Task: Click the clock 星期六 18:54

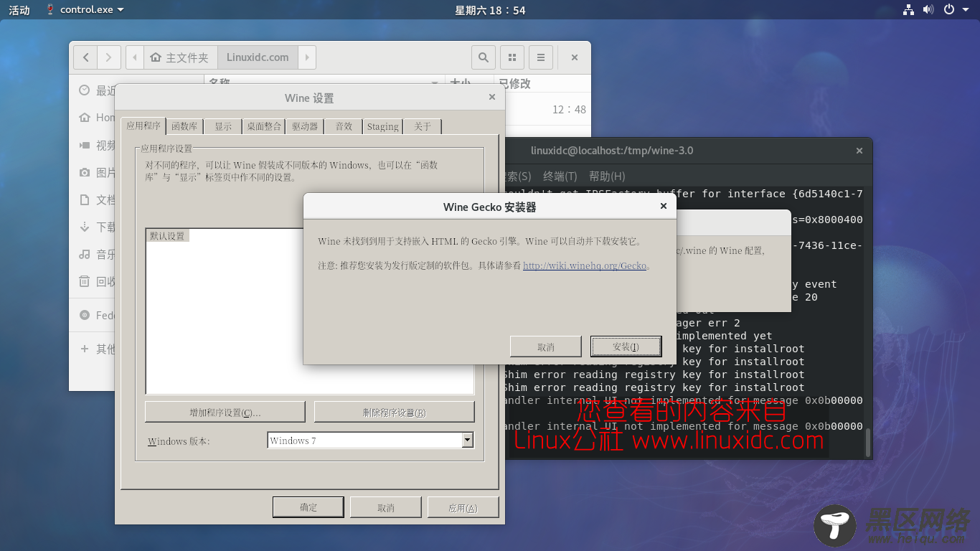Action: click(490, 10)
